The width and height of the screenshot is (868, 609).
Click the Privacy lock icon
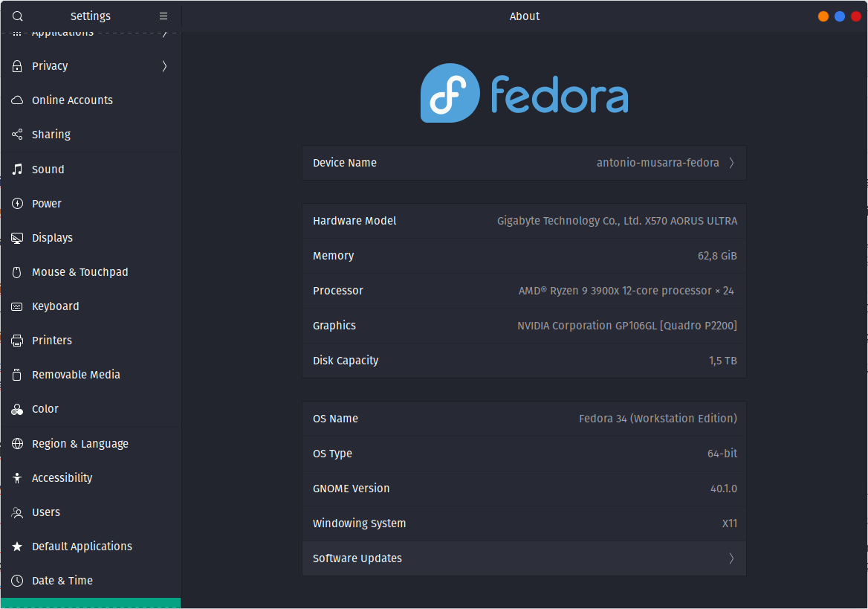pyautogui.click(x=17, y=66)
